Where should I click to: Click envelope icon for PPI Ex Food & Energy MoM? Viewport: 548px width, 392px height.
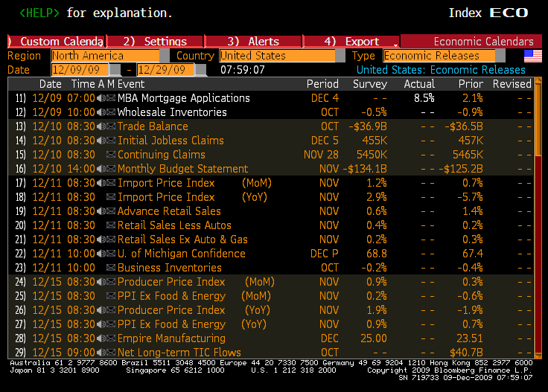(x=111, y=296)
